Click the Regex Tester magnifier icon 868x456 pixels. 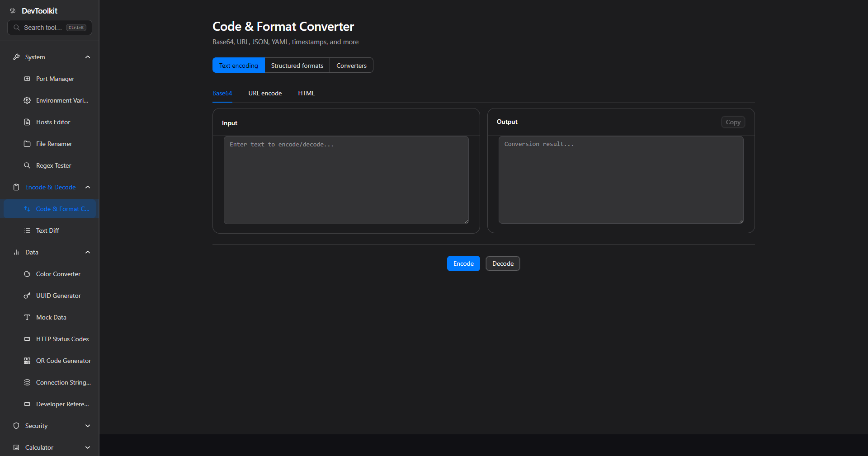pyautogui.click(x=27, y=165)
